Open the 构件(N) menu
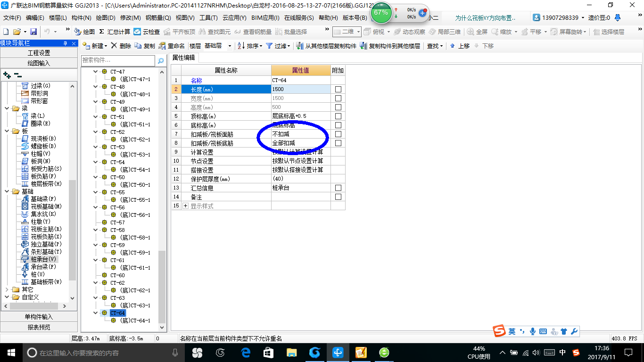 point(81,18)
